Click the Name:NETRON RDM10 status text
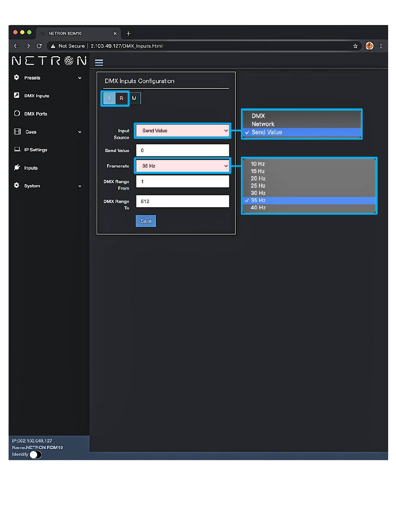Viewport: 396px width, 532px height. click(38, 447)
